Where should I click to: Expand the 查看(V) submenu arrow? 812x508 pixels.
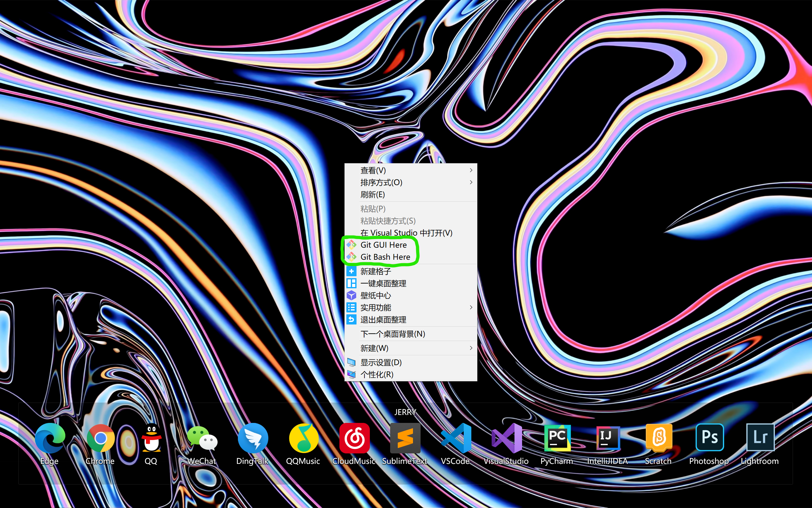pos(471,170)
